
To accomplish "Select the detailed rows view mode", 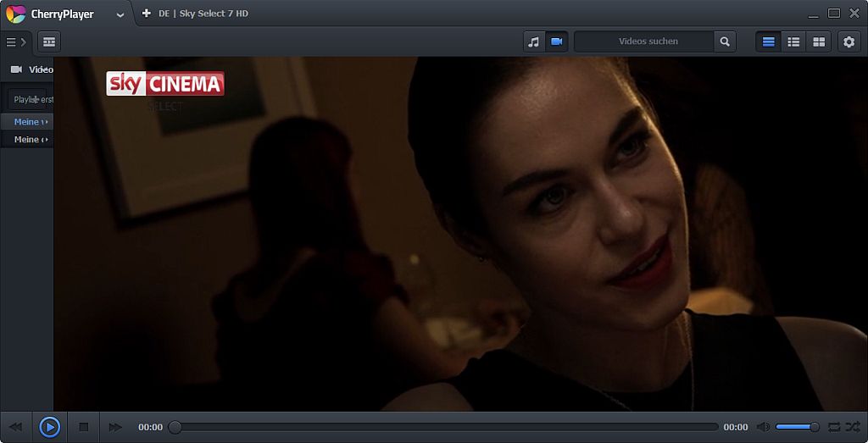I will pos(768,42).
